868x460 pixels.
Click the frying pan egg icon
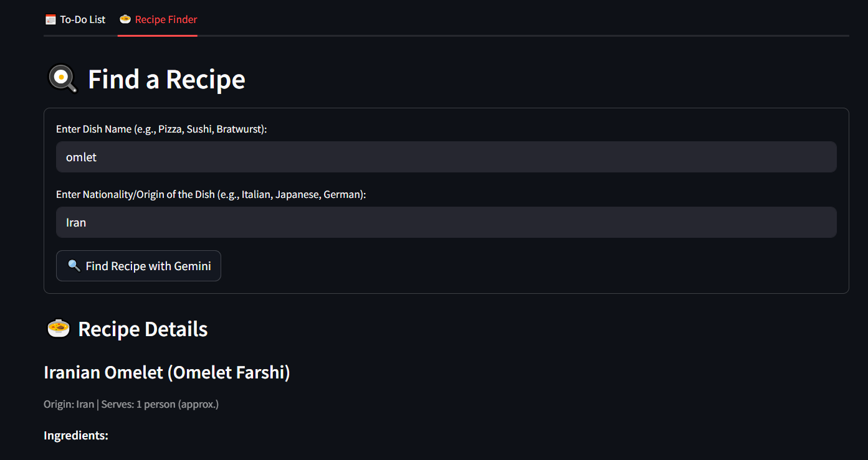pos(62,79)
